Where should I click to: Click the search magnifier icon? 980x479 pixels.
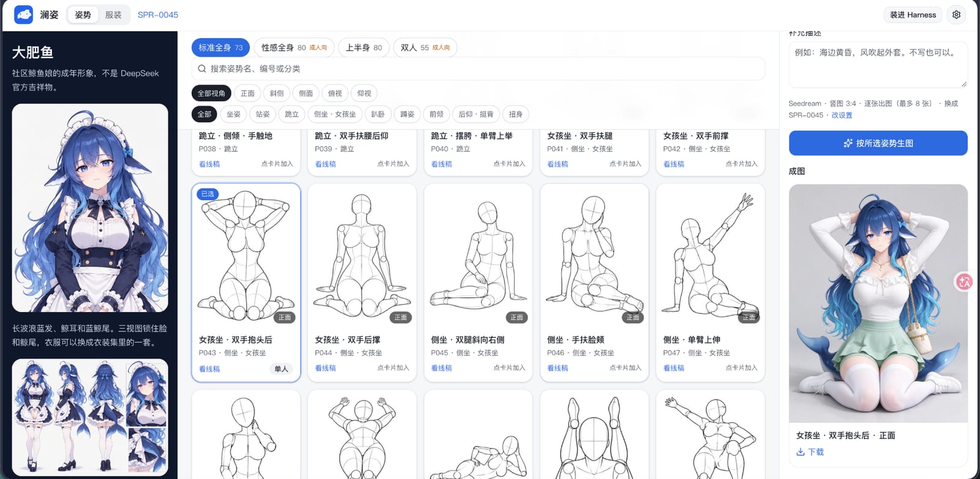(x=202, y=69)
